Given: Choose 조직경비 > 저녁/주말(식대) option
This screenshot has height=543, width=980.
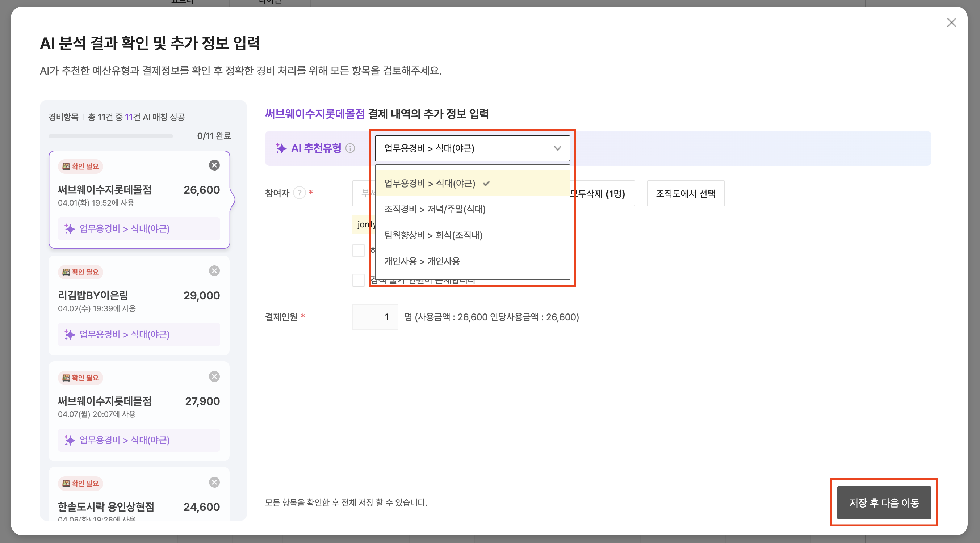Looking at the screenshot, I should tap(472, 209).
